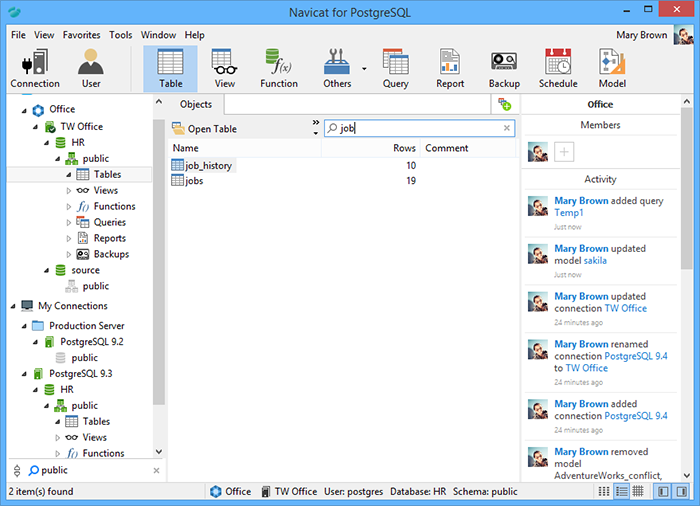Image resolution: width=700 pixels, height=506 pixels.
Task: Open the Report toolbar icon
Action: [450, 69]
